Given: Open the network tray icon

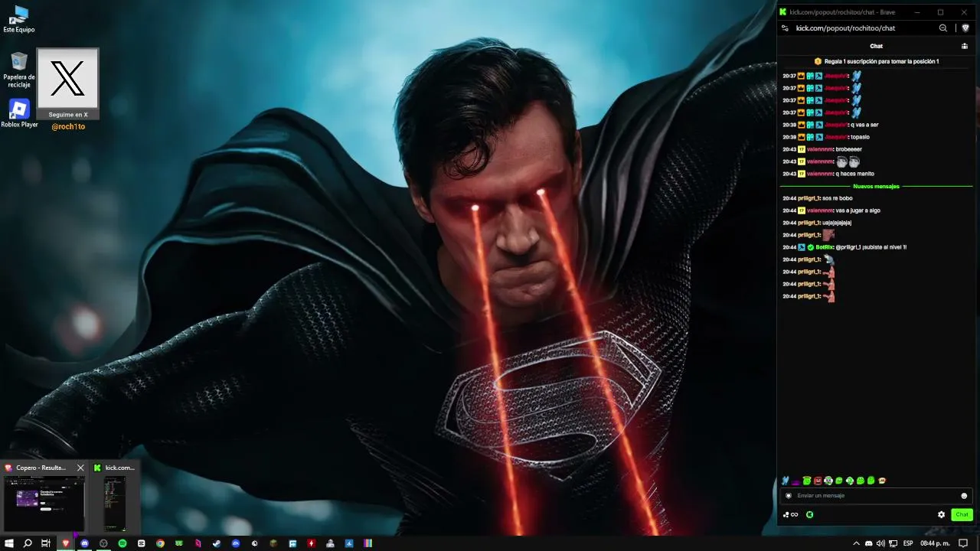Looking at the screenshot, I should pyautogui.click(x=893, y=543).
